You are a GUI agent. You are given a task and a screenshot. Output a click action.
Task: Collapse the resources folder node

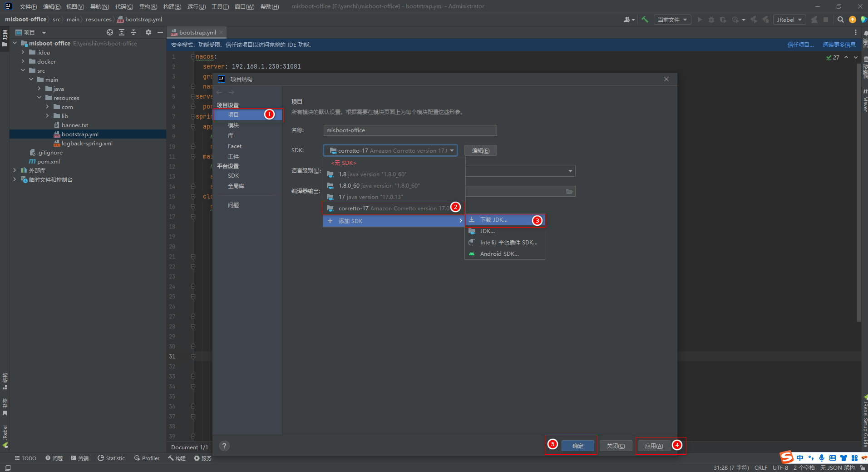[39, 98]
